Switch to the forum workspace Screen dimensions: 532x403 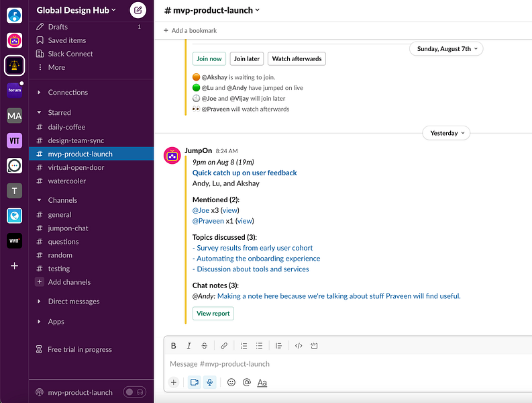click(x=15, y=91)
